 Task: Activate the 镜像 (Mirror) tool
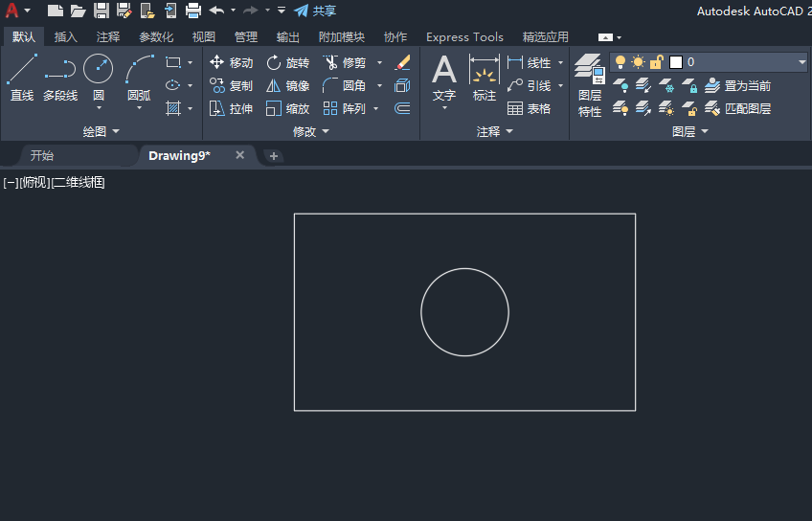[x=287, y=85]
